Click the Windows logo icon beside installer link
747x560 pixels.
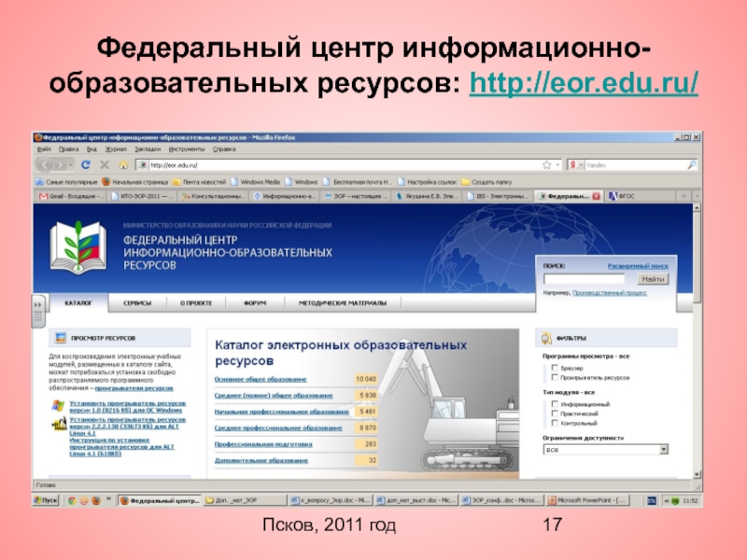[58, 406]
